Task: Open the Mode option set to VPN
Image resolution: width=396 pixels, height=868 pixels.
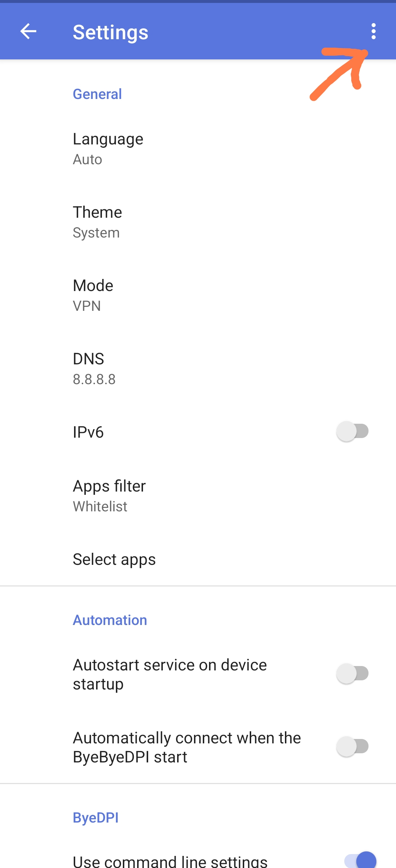Action: (x=93, y=295)
